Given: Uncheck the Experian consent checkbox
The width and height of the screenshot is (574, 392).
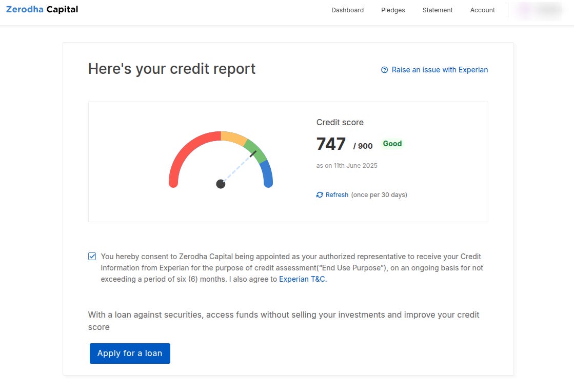Looking at the screenshot, I should (92, 256).
